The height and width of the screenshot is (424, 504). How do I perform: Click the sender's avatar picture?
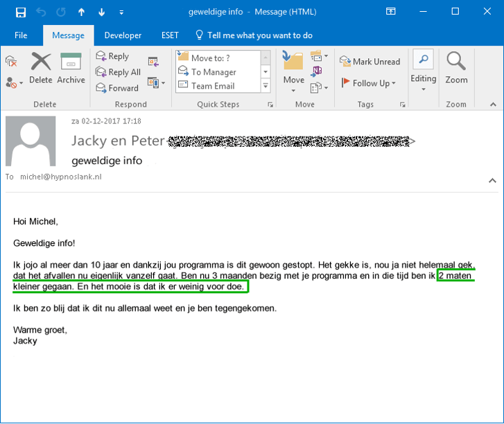click(31, 141)
